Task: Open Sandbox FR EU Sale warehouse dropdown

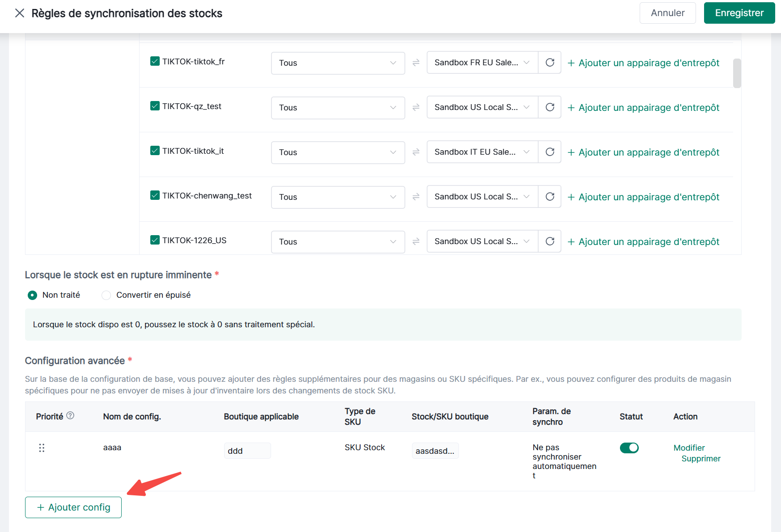Action: tap(482, 63)
